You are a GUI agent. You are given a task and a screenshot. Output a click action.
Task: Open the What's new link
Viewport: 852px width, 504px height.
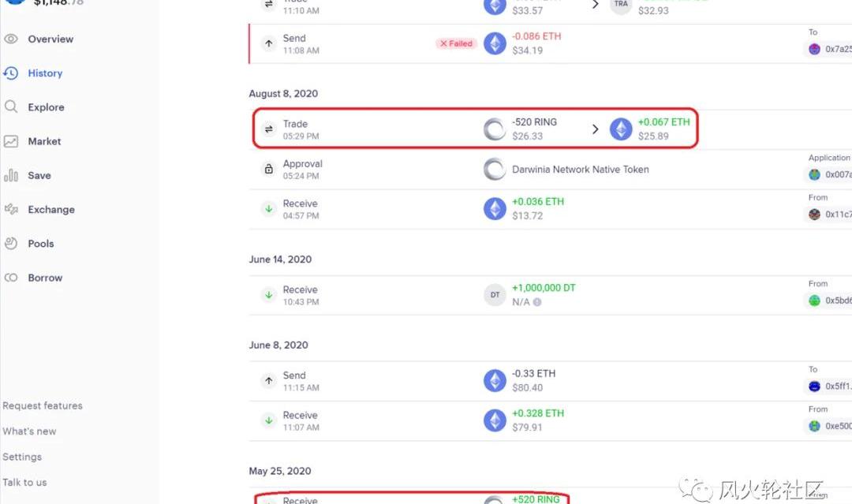29,431
